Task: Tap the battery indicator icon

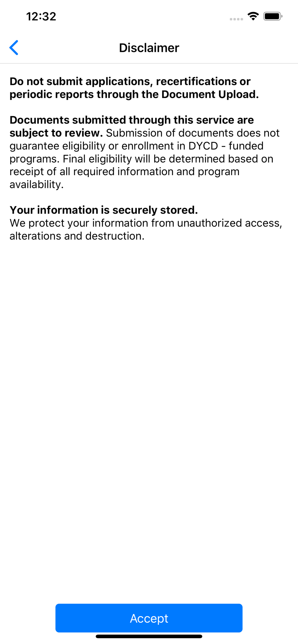Action: 273,16
